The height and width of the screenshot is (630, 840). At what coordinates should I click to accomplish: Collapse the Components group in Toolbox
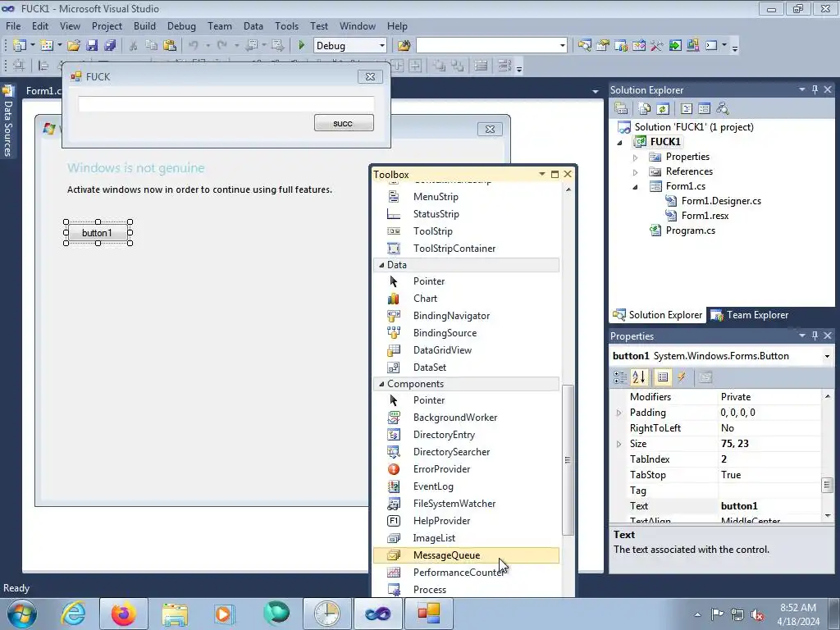[x=381, y=384]
